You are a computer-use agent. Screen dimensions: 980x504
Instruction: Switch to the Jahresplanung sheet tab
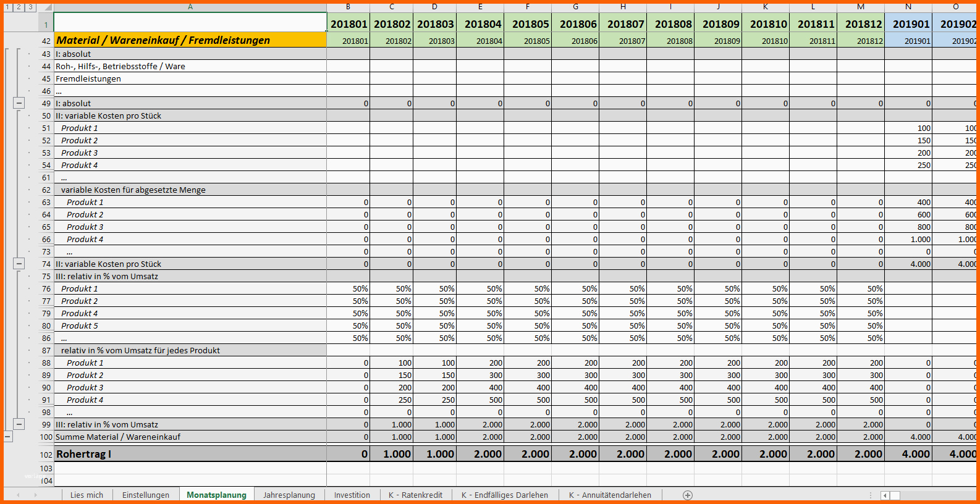click(x=289, y=495)
